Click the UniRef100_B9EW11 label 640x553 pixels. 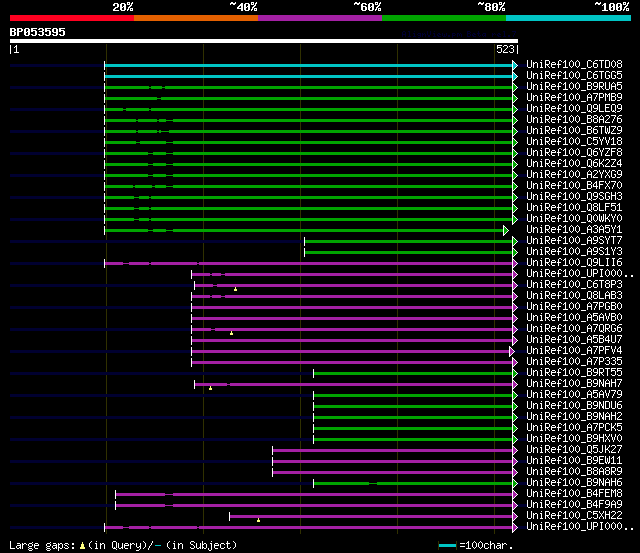point(574,461)
